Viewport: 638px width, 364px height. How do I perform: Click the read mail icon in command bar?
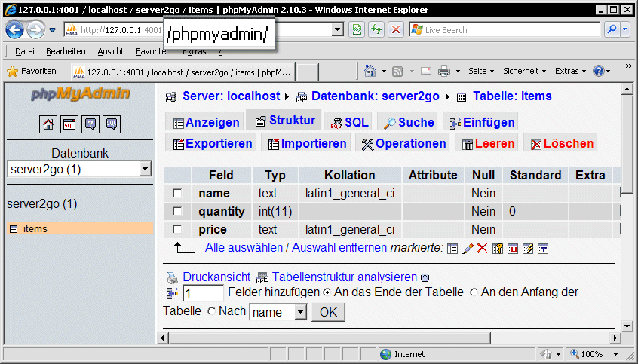point(426,71)
